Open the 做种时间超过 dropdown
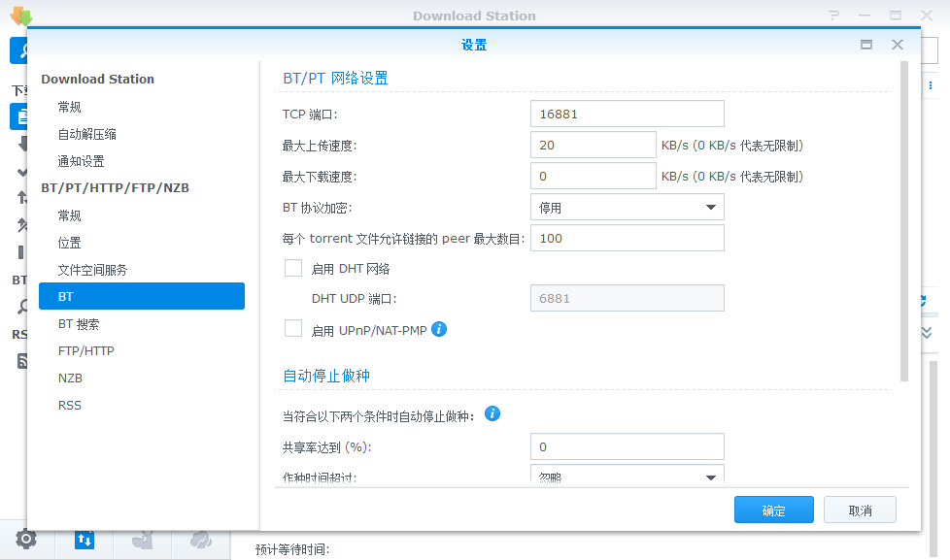 point(628,476)
